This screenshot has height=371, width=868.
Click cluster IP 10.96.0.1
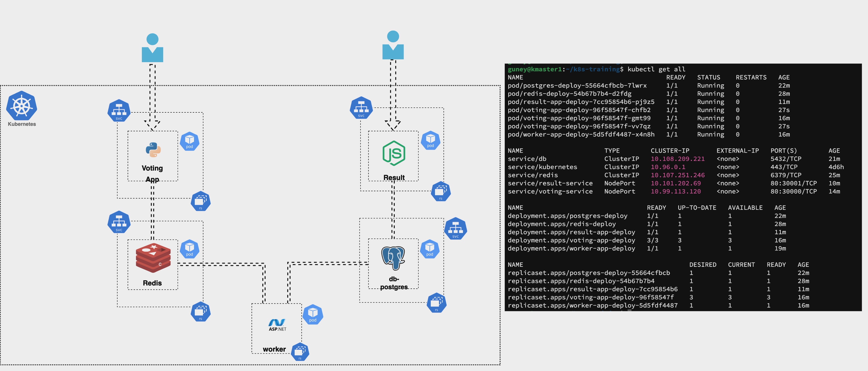click(668, 167)
